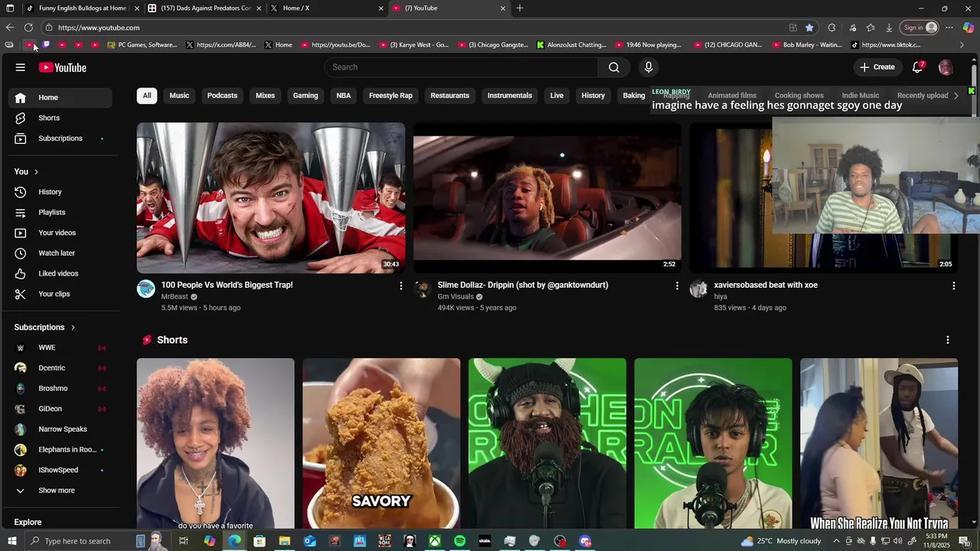The image size is (980, 551).
Task: Open Slime Dollaz Drippin thumbnail
Action: (x=547, y=197)
